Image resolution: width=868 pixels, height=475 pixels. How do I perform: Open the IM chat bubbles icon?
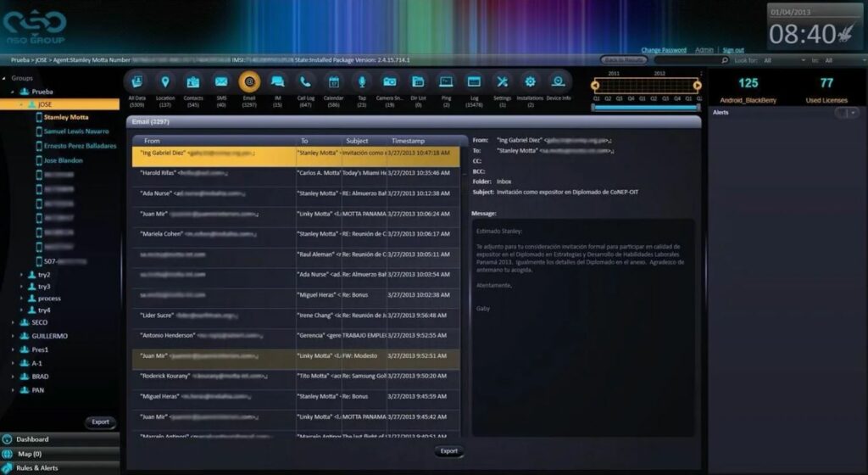(x=277, y=82)
